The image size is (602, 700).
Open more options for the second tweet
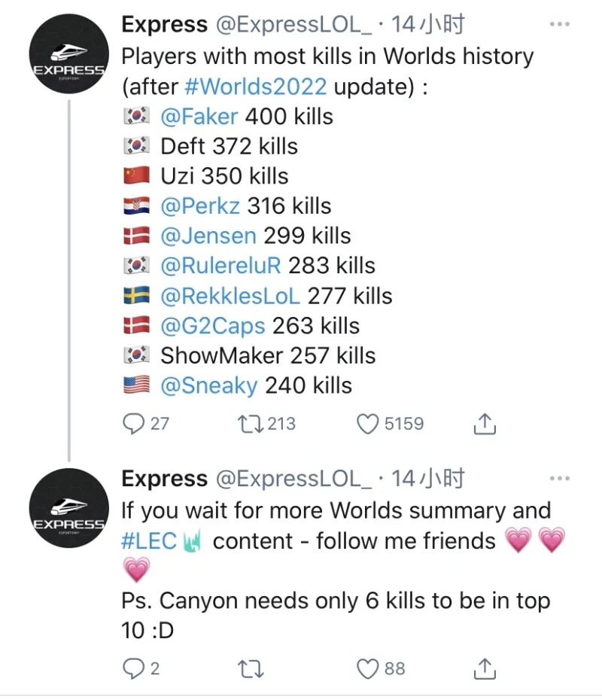559,478
